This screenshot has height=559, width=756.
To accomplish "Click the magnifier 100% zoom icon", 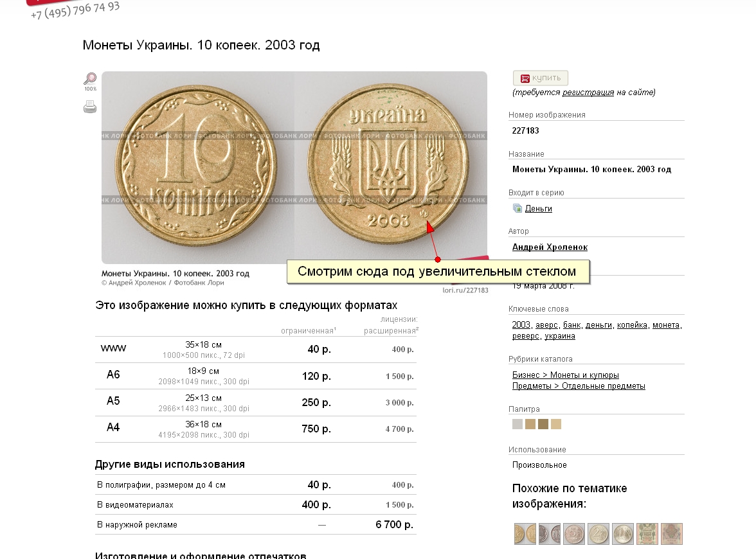I will click(x=90, y=82).
